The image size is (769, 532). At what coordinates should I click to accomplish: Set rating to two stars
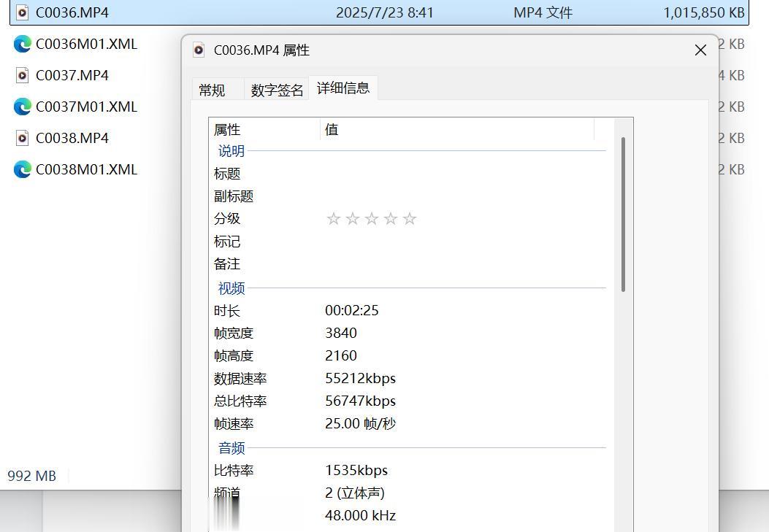pos(353,218)
